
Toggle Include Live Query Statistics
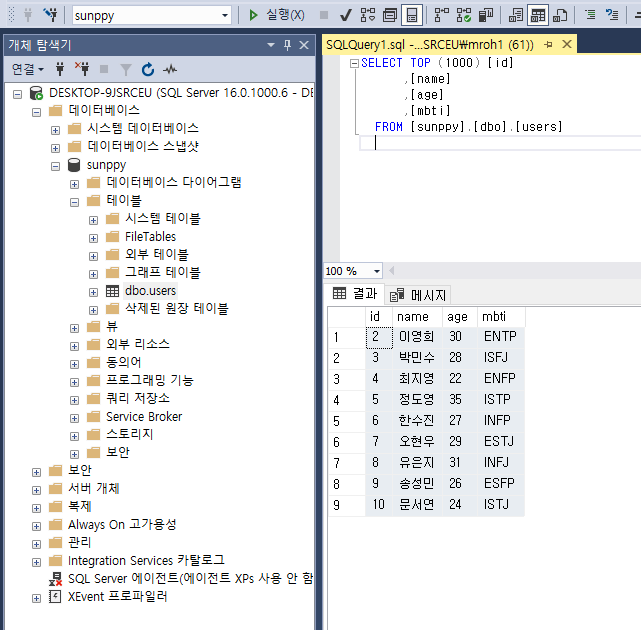click(464, 16)
